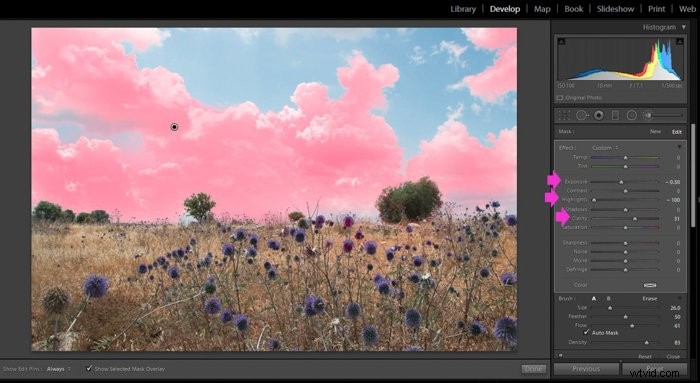Open the Web module

[x=687, y=9]
